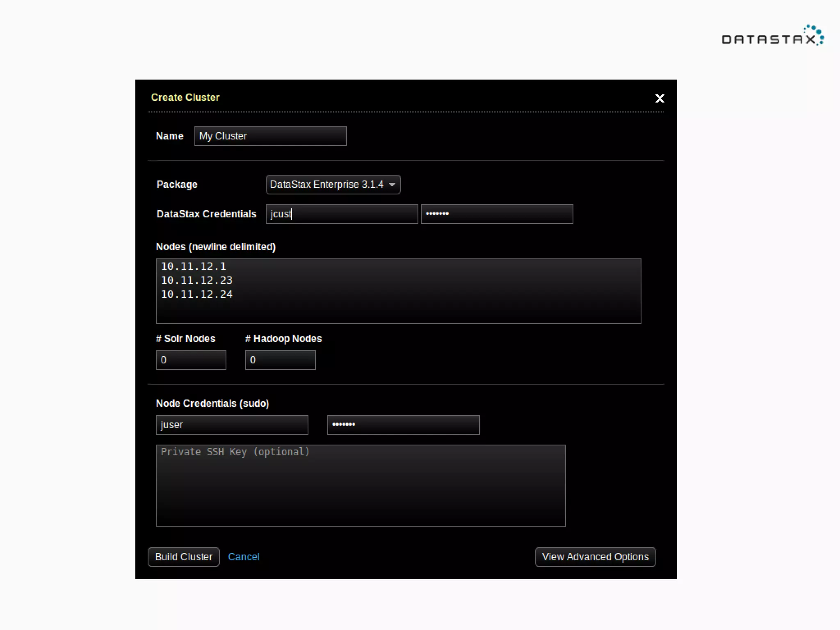Select the # Solr Nodes field

coord(191,360)
